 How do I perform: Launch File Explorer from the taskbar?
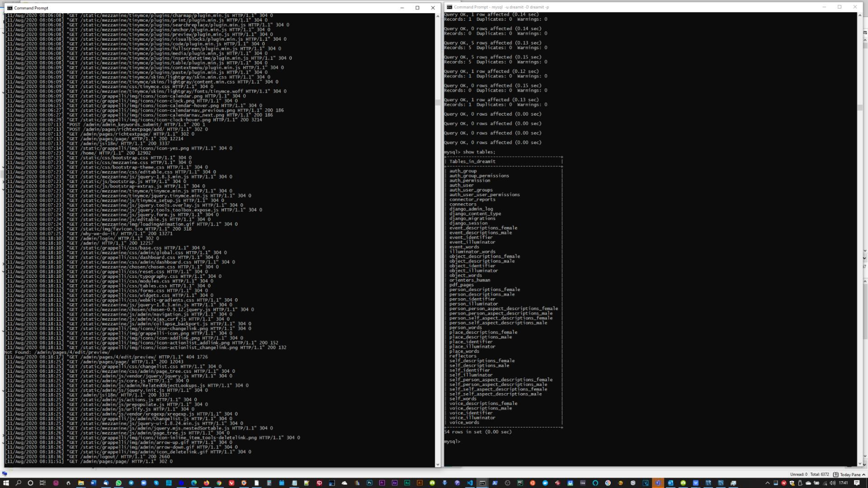point(81,483)
